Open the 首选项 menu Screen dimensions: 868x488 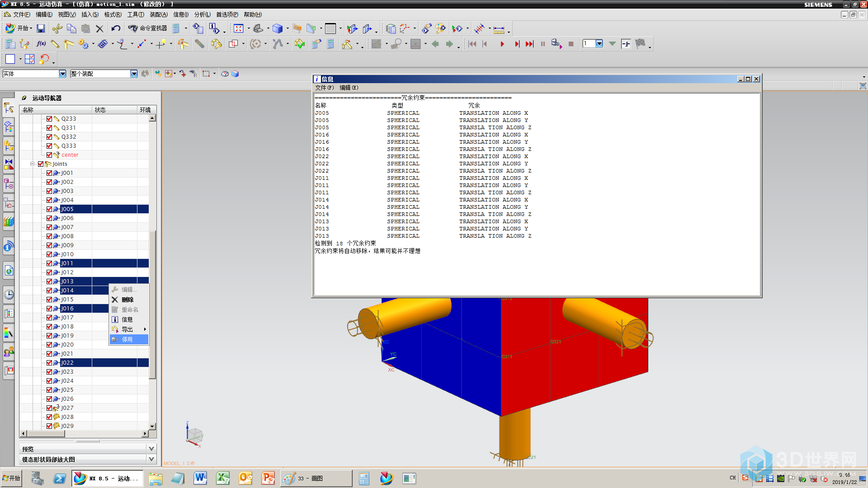click(227, 14)
